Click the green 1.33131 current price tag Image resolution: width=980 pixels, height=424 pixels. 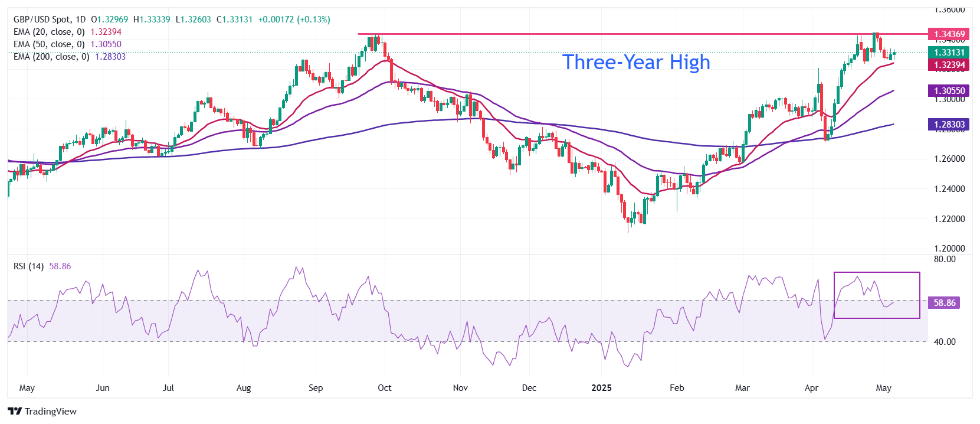tap(948, 53)
